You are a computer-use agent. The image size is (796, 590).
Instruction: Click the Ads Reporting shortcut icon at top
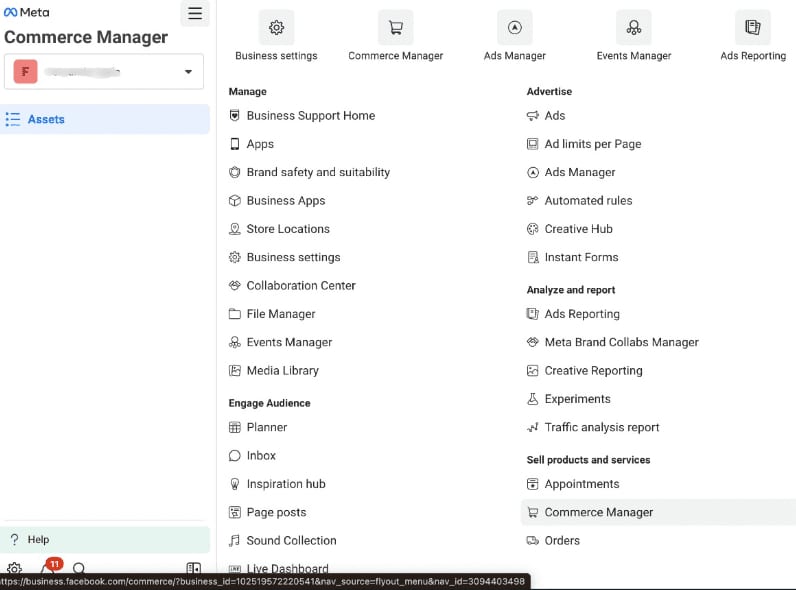pyautogui.click(x=752, y=28)
